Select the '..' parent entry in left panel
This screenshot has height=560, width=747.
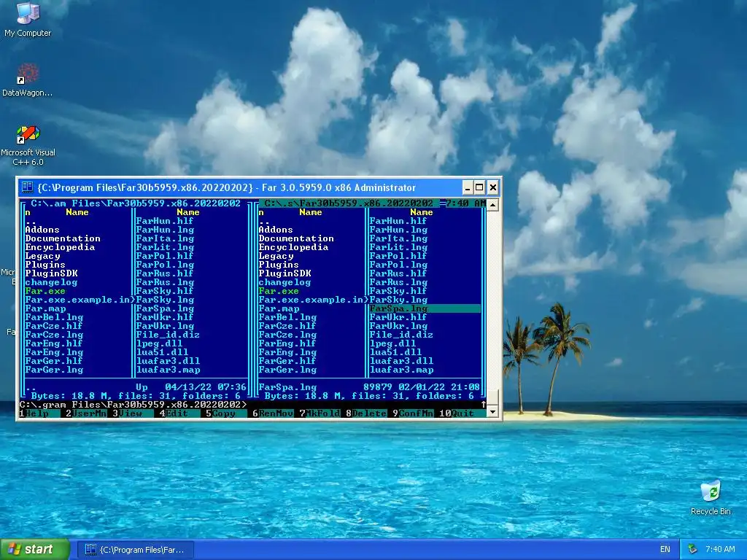[31, 221]
